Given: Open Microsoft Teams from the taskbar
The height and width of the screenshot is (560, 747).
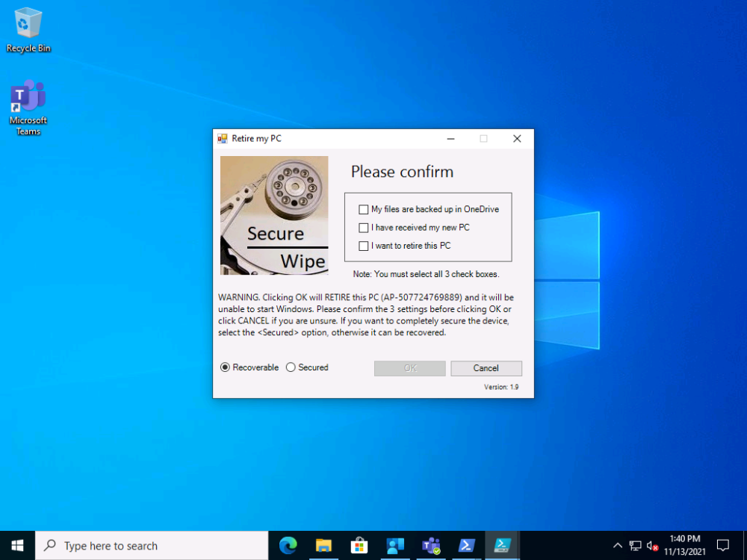Looking at the screenshot, I should 431,546.
